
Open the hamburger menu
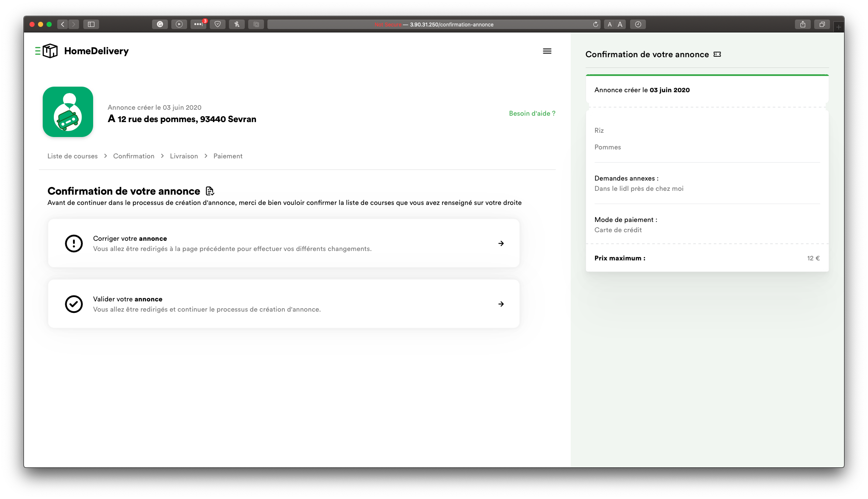click(x=547, y=51)
